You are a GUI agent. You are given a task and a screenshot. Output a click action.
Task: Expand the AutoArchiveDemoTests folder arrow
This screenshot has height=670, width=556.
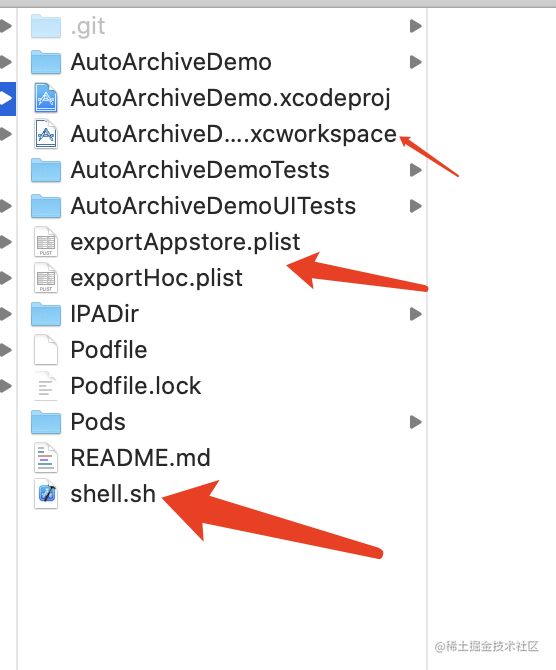pyautogui.click(x=415, y=170)
